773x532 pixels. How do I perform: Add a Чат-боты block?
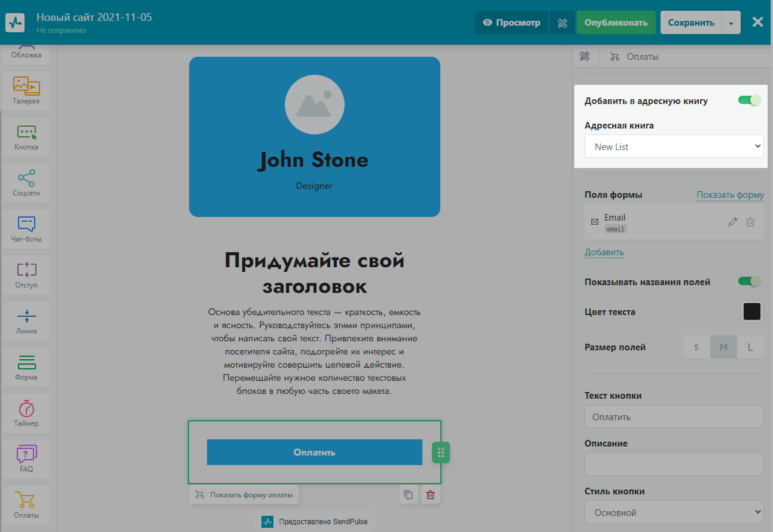(26, 229)
